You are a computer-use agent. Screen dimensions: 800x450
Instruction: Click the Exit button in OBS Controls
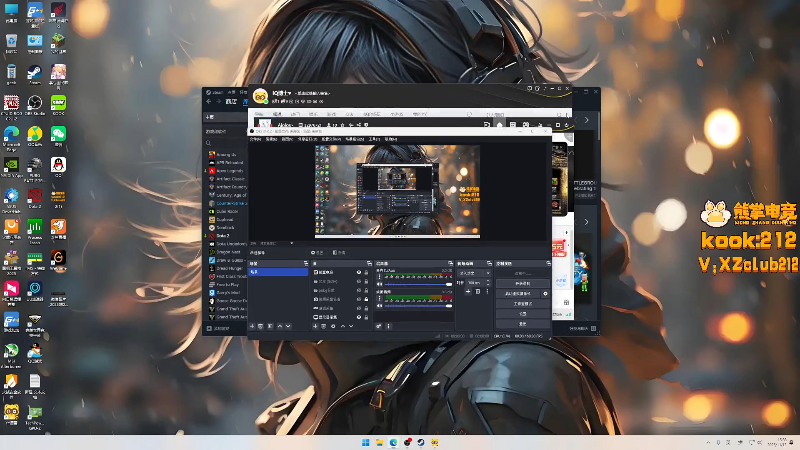[522, 324]
